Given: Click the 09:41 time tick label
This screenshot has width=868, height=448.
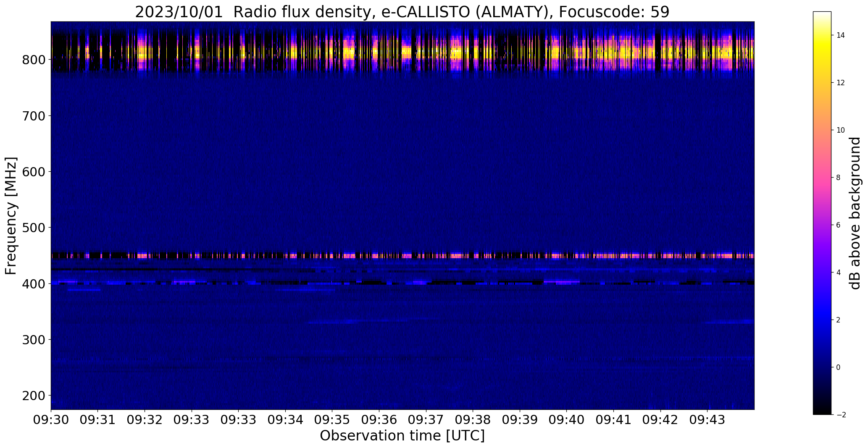Looking at the screenshot, I should (614, 420).
